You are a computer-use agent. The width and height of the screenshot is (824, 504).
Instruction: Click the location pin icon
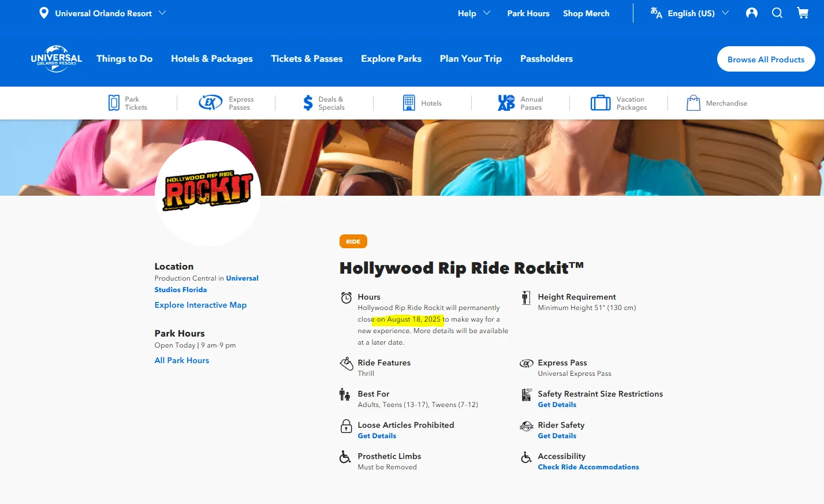point(44,13)
